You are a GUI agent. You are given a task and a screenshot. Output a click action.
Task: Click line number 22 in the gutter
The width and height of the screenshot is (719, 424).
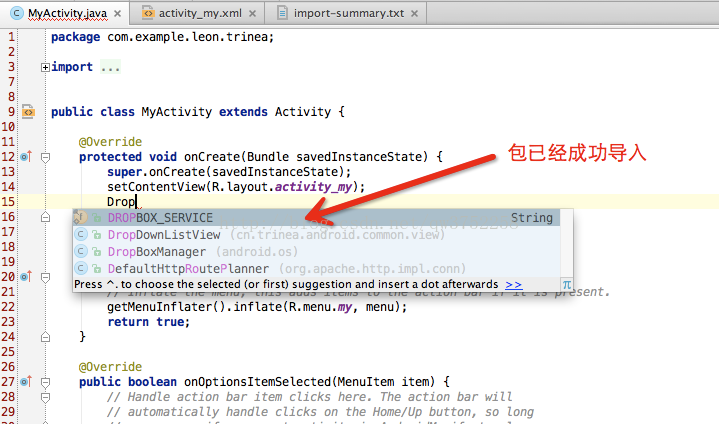point(8,306)
